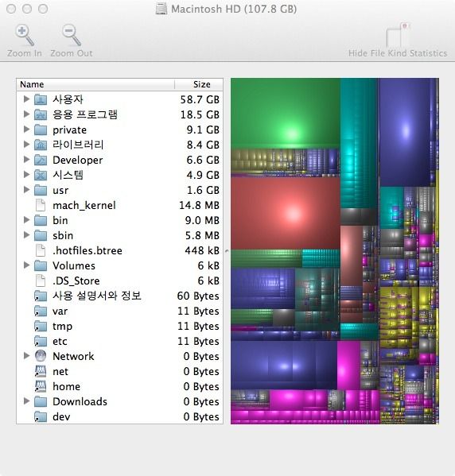Viewport: 455px width, 476px height.
Task: Select the 사용자 folder icon
Action: tap(41, 99)
